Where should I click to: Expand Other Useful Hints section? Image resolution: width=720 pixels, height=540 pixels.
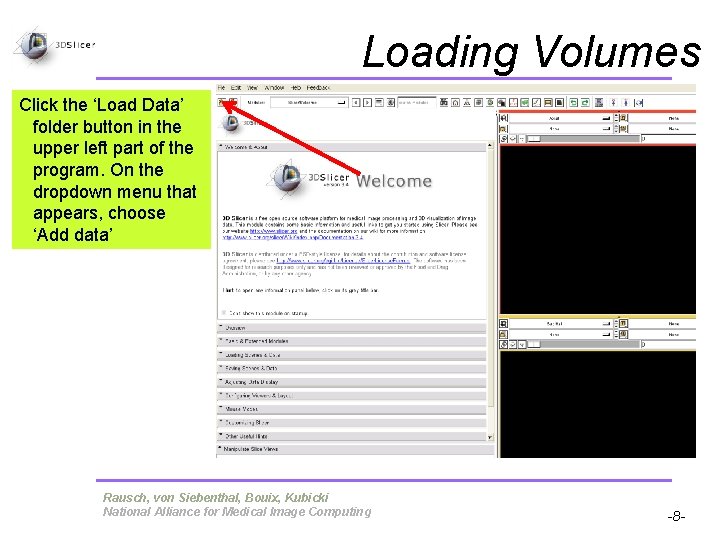pyautogui.click(x=352, y=436)
